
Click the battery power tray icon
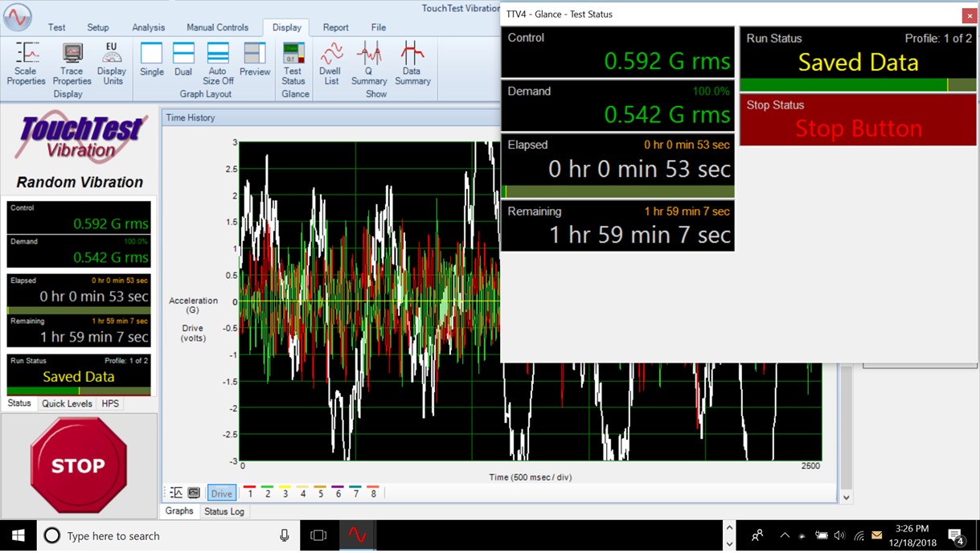[x=822, y=535]
